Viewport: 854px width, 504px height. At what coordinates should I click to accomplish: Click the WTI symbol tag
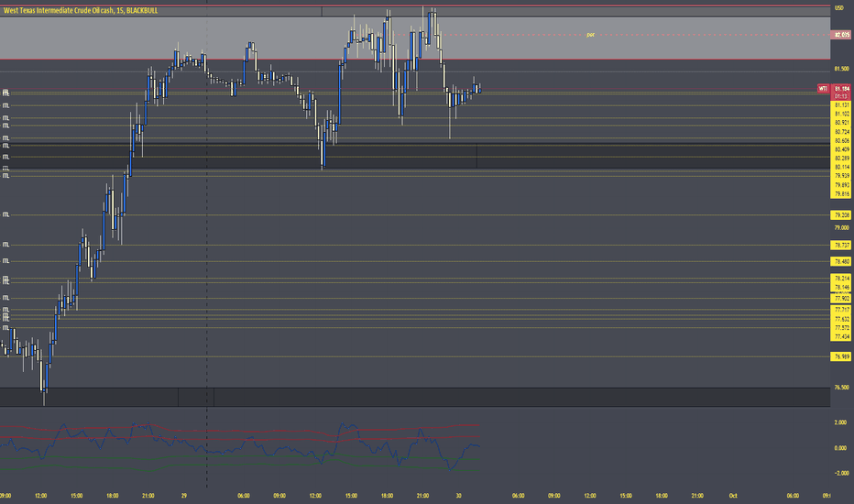(x=823, y=88)
